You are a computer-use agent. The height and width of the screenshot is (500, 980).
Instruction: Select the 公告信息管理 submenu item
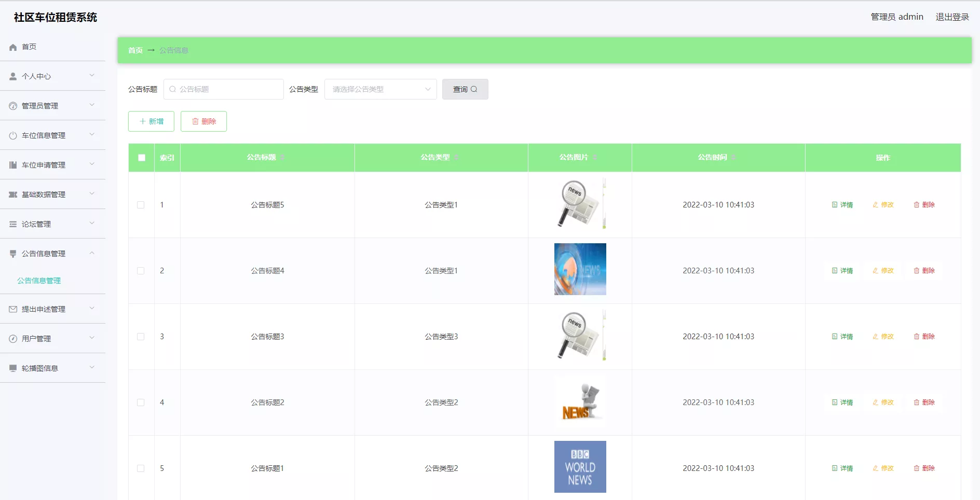tap(39, 281)
